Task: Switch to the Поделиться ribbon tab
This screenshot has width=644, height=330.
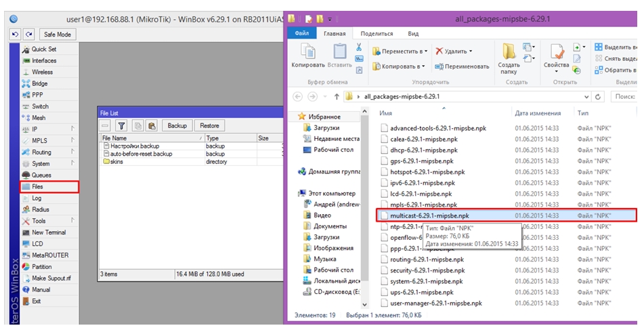Action: [377, 34]
